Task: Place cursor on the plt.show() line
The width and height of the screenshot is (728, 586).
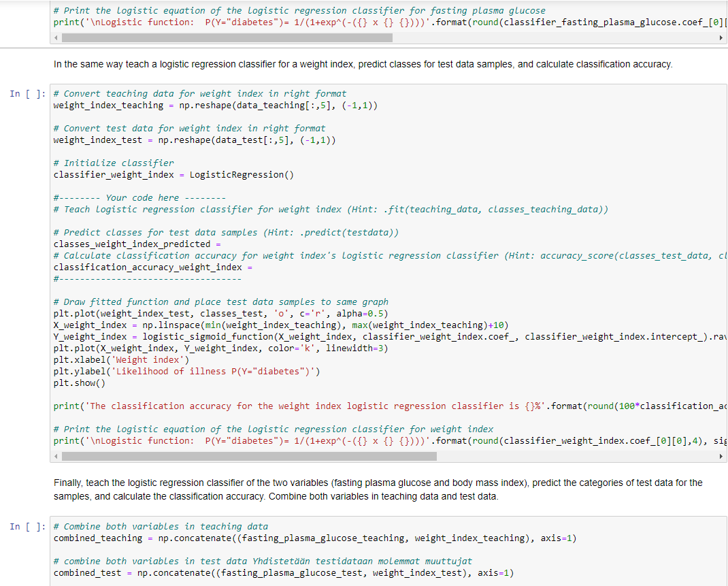Action: point(75,383)
